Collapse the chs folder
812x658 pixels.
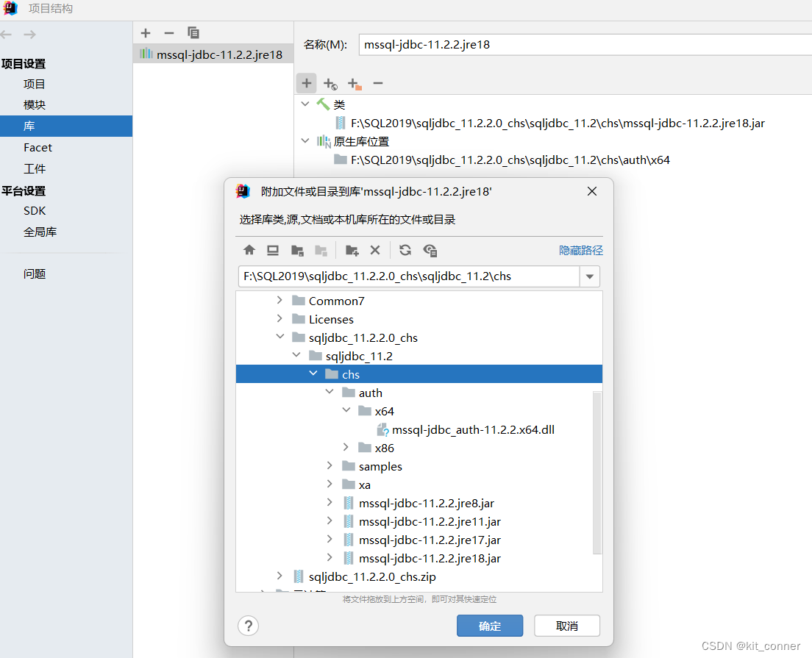(313, 373)
